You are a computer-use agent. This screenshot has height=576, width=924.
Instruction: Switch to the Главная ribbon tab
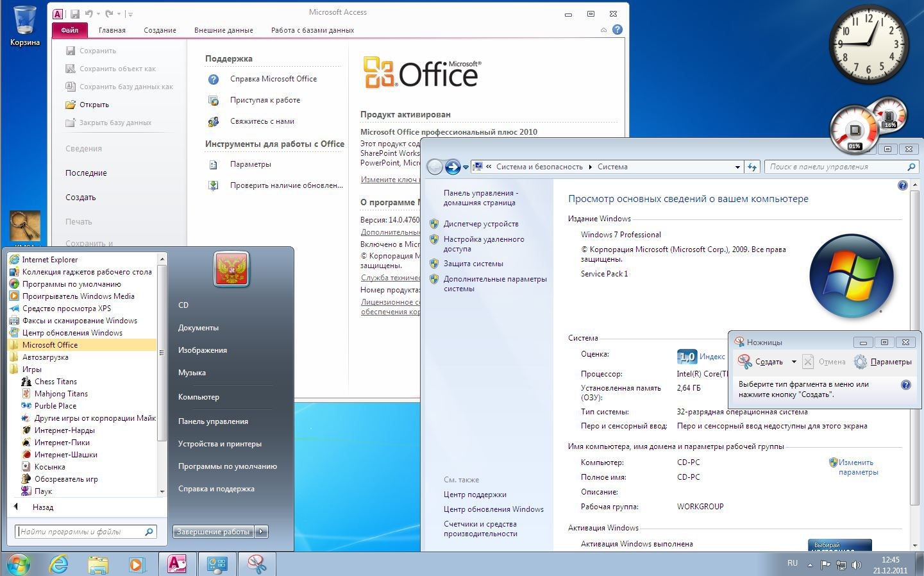(112, 30)
